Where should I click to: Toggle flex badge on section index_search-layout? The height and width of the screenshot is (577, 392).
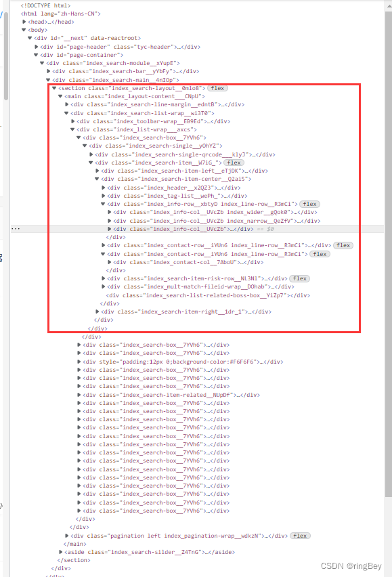point(217,88)
